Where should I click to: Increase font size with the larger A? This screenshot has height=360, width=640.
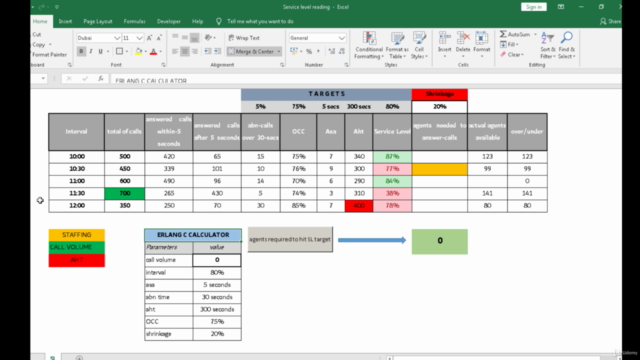click(149, 38)
